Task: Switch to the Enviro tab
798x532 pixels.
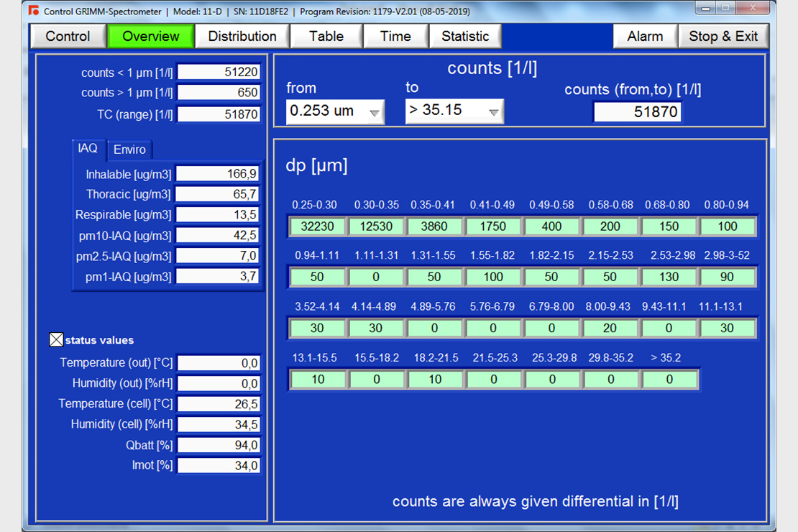Action: pyautogui.click(x=129, y=150)
